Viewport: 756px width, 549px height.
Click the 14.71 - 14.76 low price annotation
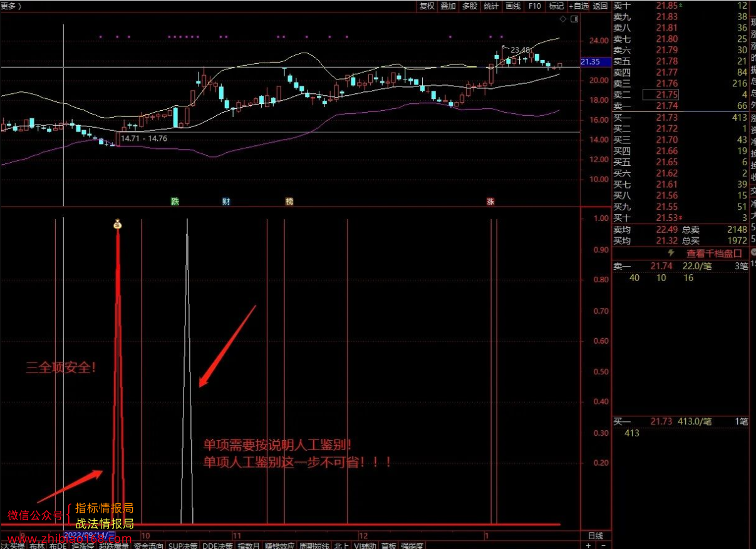coord(144,138)
